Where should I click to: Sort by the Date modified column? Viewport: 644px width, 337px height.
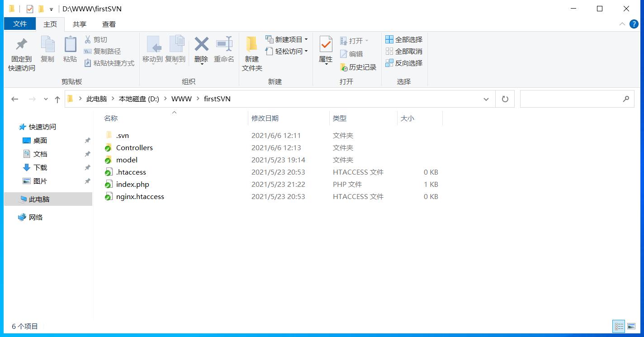pos(265,119)
